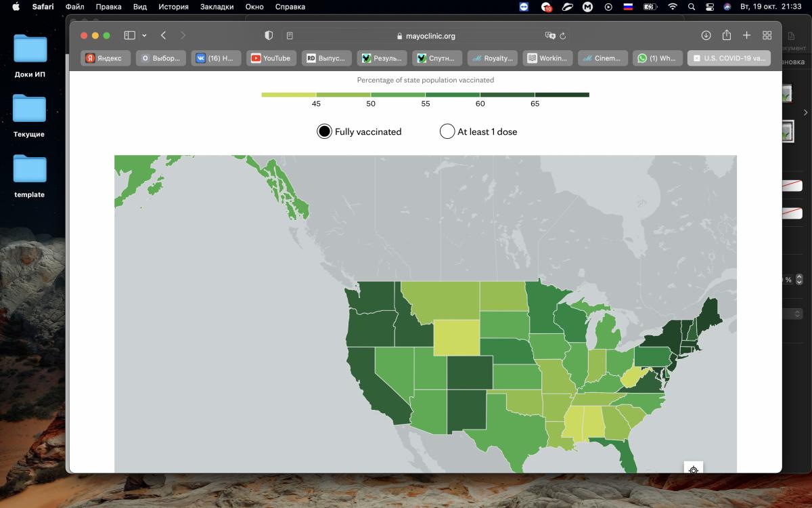Viewport: 812px width, 508px height.
Task: Select the Fully vaccinated radio button
Action: pos(324,131)
